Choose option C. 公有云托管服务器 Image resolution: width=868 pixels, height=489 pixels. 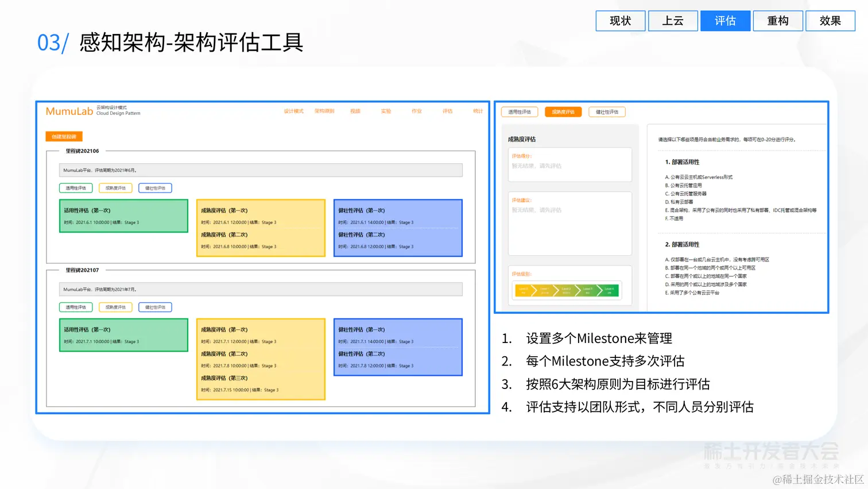685,194
